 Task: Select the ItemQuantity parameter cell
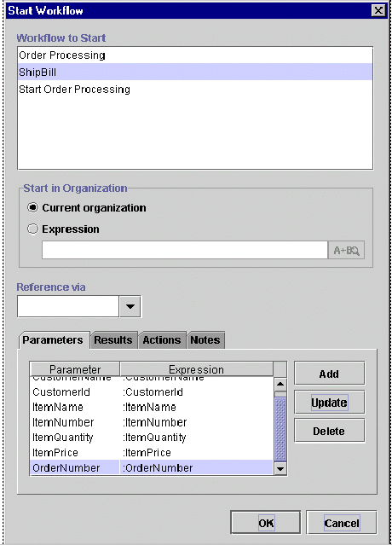(x=75, y=438)
